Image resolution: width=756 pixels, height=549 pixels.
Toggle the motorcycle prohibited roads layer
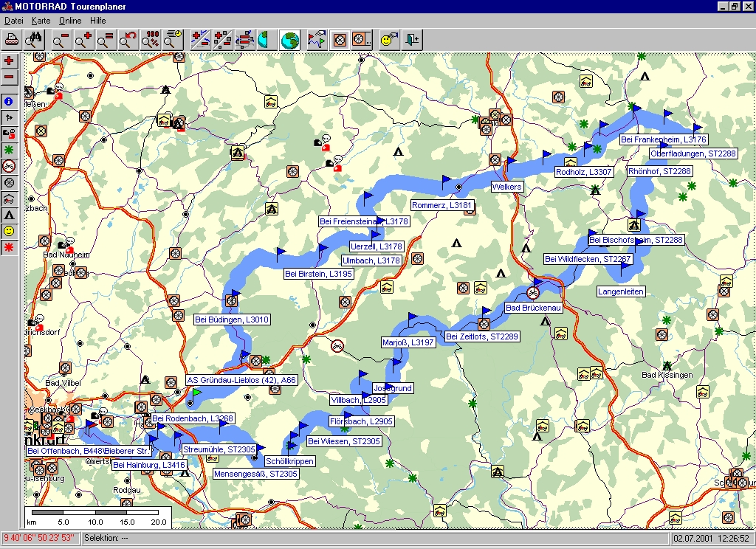[x=9, y=166]
